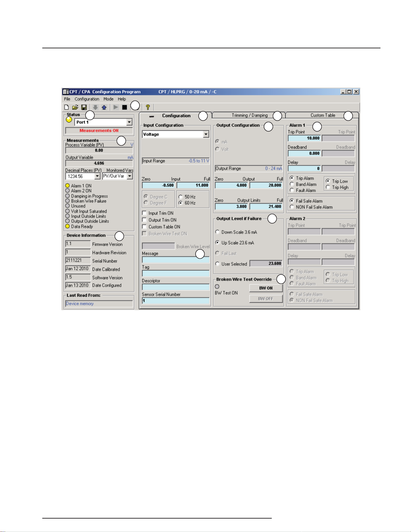Image resolution: width=411 pixels, height=532 pixels.
Task: Click the yellow Status indicator light
Action: [69, 119]
